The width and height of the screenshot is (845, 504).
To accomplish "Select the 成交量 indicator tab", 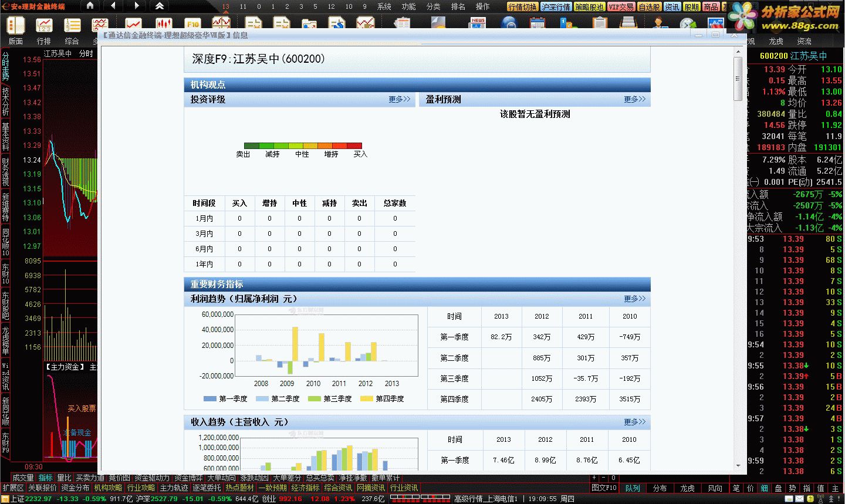I will point(23,478).
